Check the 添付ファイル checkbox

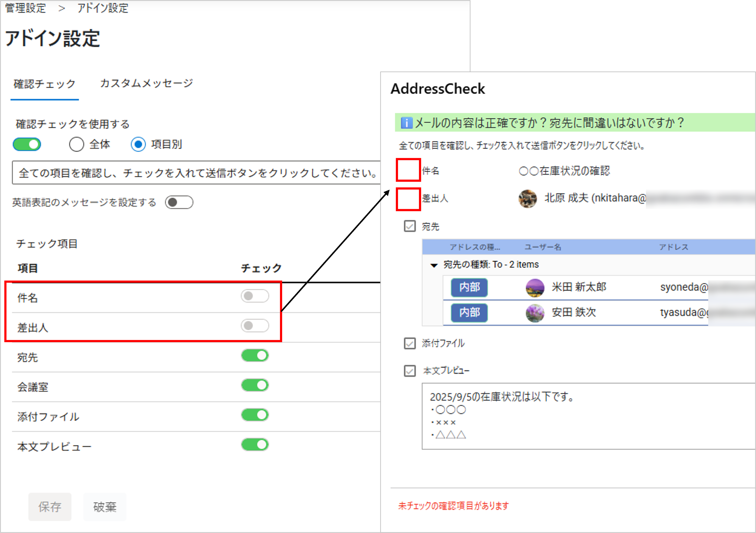click(x=410, y=343)
